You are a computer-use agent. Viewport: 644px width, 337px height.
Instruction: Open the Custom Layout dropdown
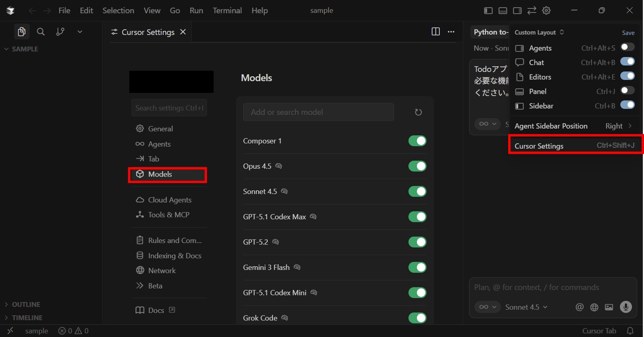[539, 32]
